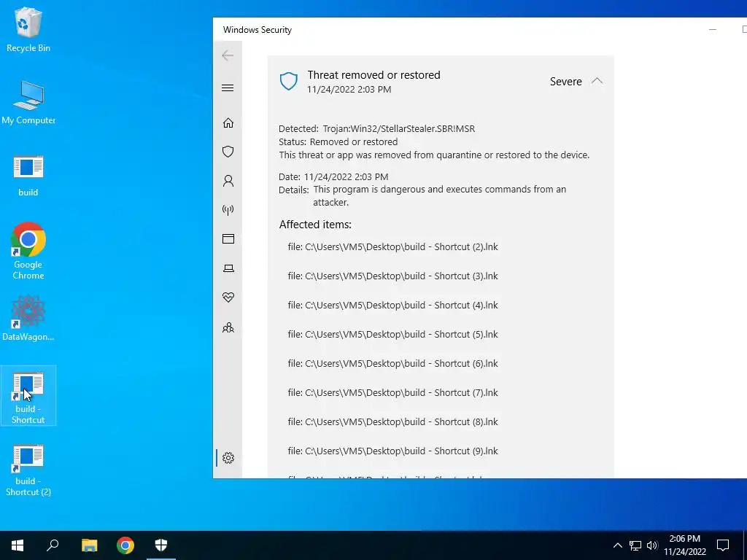
Task: Select affected file build - Shortcut (2).lnk
Action: tap(392, 246)
